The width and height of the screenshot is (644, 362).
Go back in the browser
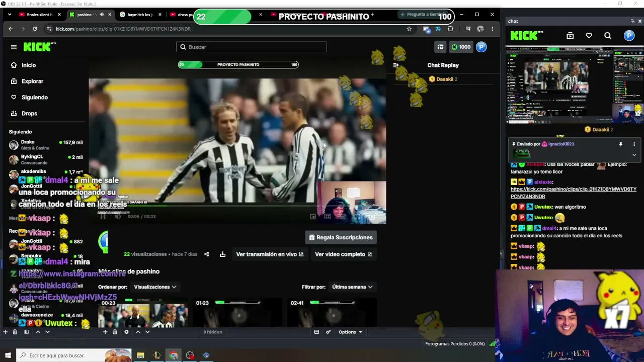11,29
